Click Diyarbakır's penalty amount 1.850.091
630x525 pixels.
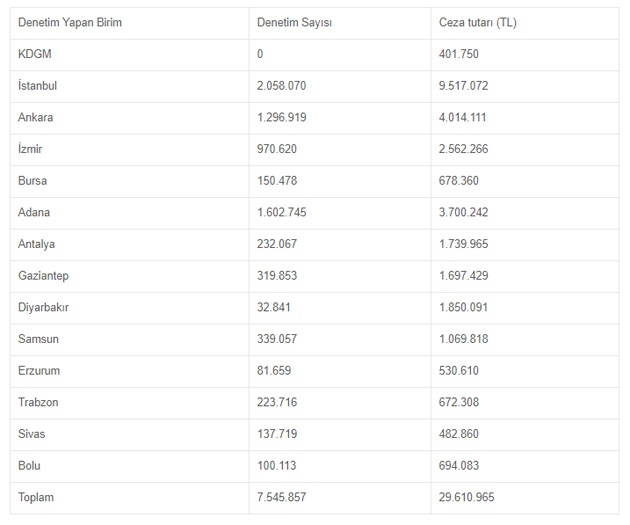[463, 307]
